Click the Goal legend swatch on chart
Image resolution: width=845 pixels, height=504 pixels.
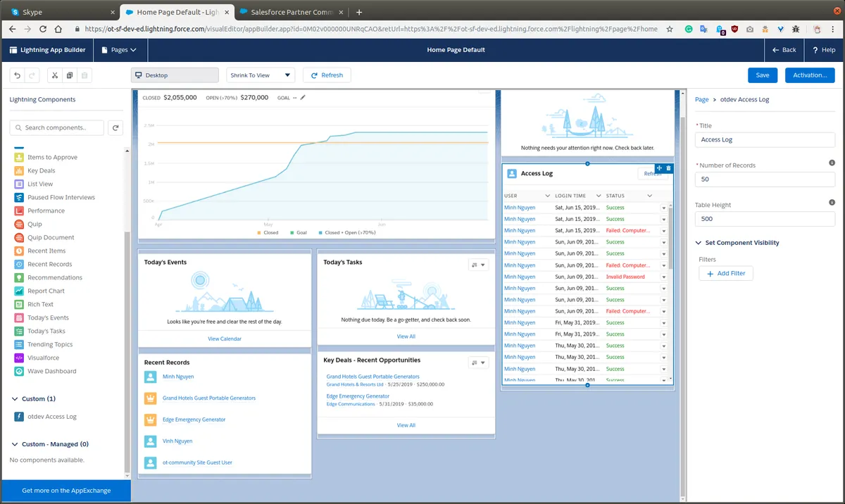point(291,232)
